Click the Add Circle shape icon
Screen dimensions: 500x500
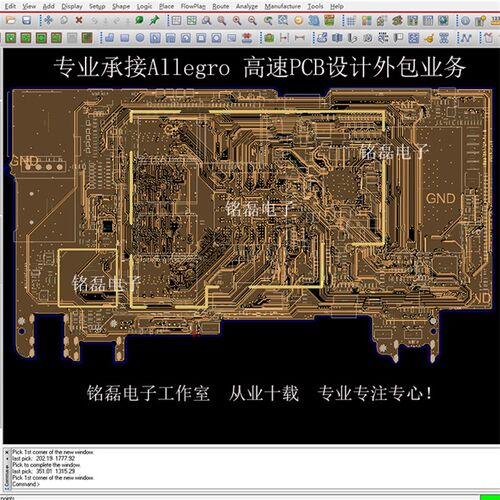(140, 38)
